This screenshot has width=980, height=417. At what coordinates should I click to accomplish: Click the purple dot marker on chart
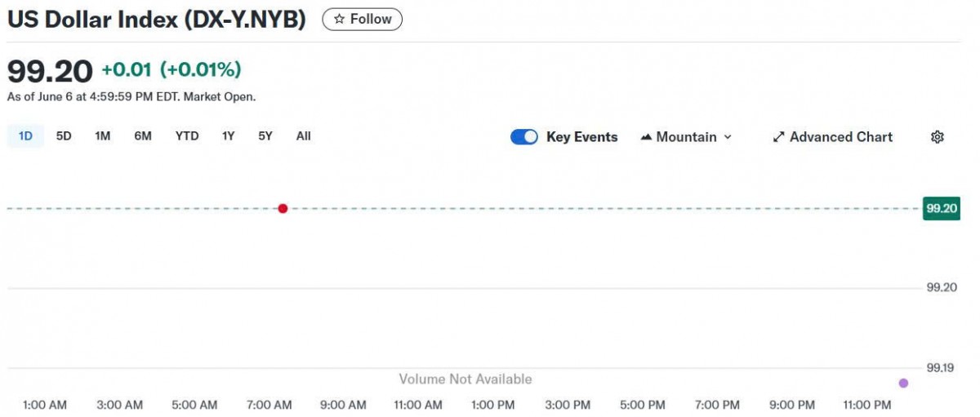[x=903, y=383]
